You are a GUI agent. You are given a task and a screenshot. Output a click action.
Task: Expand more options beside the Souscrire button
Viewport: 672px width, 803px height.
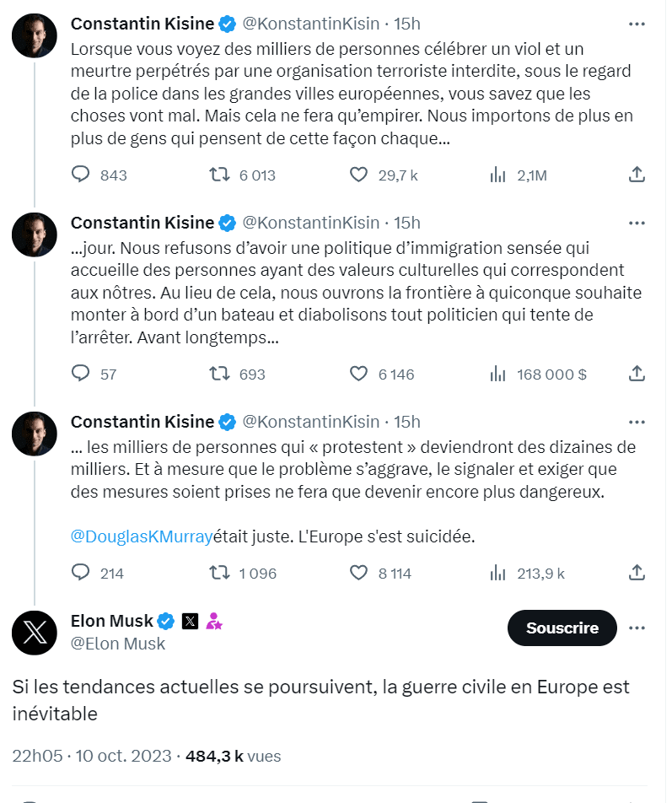click(637, 628)
